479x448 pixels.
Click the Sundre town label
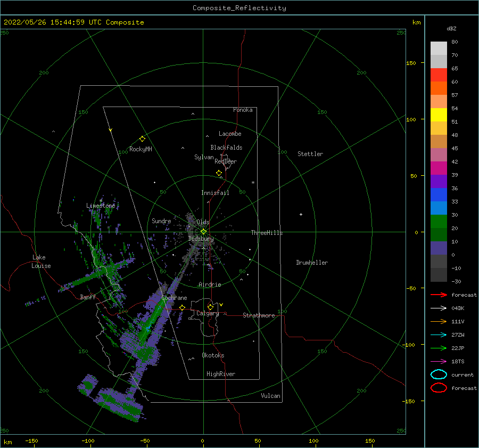[161, 221]
